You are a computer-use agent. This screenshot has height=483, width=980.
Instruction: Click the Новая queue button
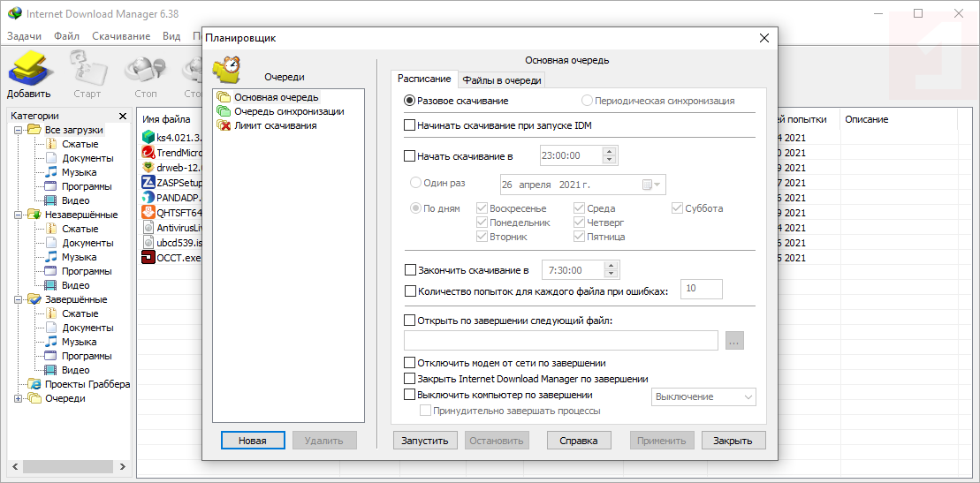253,440
